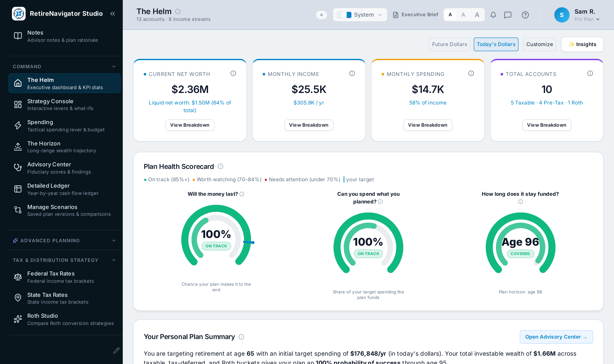Choose the largest text size A

point(477,15)
